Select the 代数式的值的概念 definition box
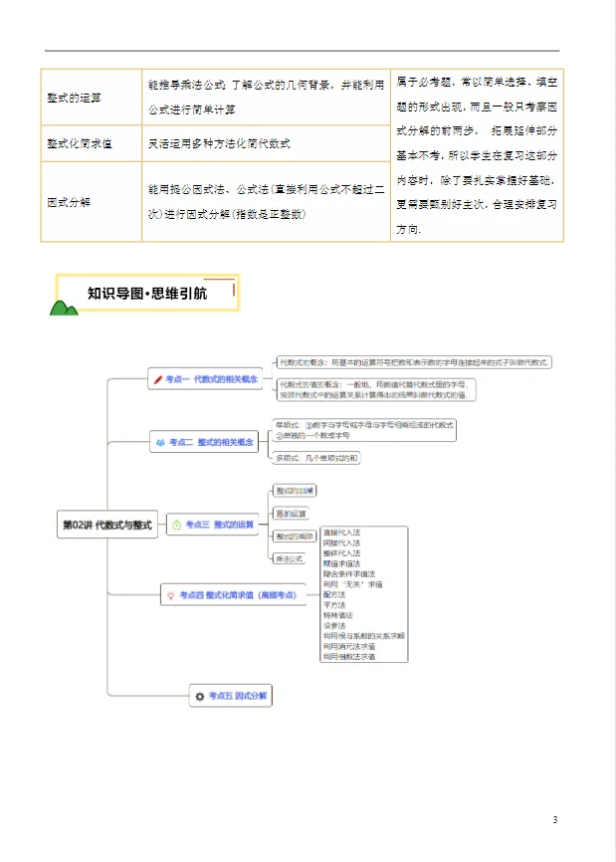 point(376,390)
